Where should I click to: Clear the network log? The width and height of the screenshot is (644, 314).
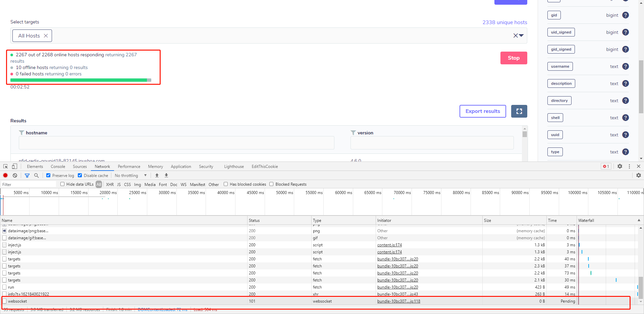15,175
